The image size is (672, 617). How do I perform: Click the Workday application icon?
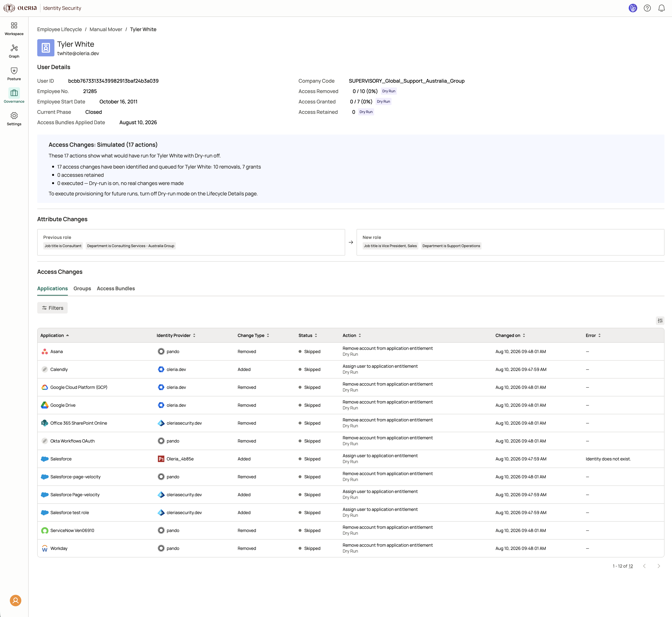pos(45,548)
